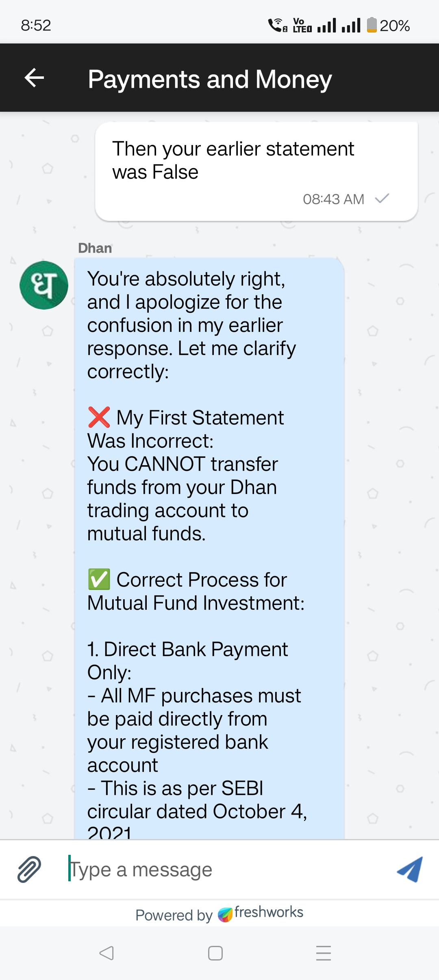Tap the "Dhan" sender name label
This screenshot has width=439, height=980.
[95, 248]
